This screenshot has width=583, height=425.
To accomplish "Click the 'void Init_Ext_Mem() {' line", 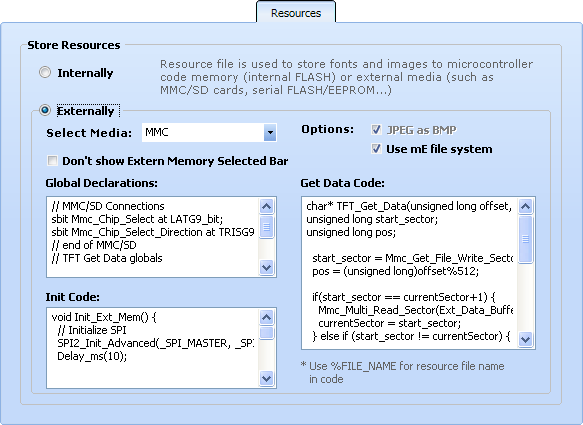I will tap(104, 317).
